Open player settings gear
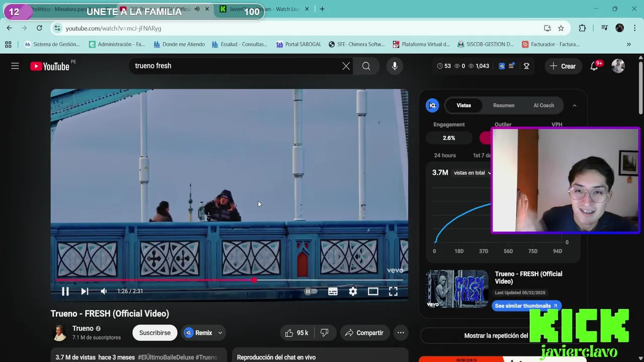 (353, 291)
